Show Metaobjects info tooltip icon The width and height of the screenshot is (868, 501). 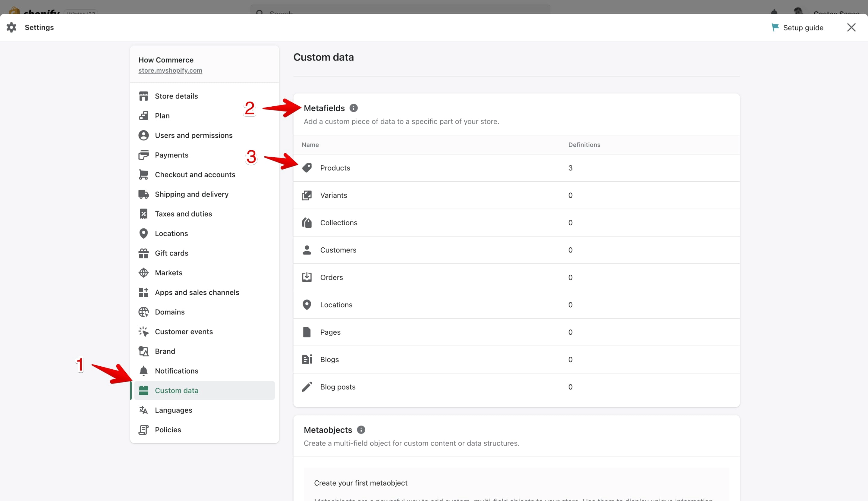(361, 430)
